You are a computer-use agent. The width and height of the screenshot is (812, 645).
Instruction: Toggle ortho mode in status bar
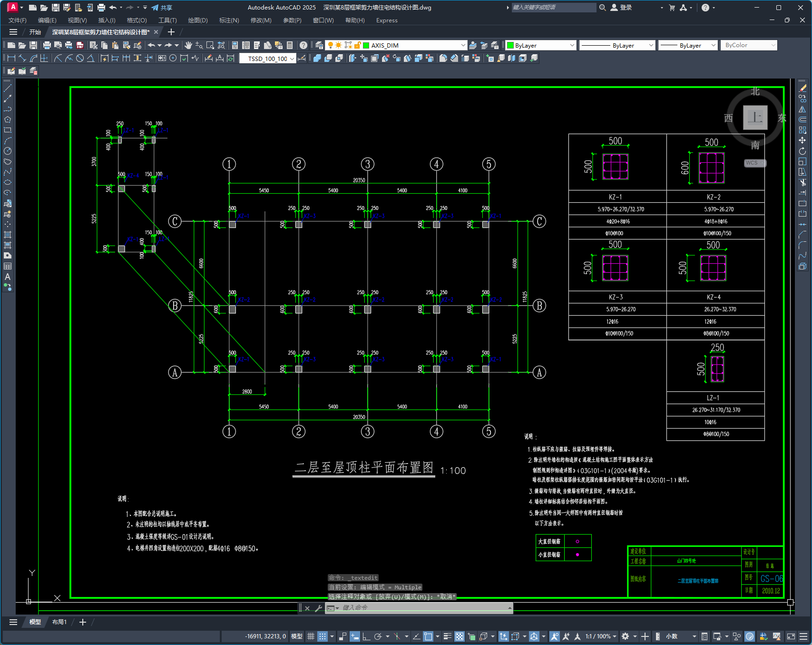[366, 636]
